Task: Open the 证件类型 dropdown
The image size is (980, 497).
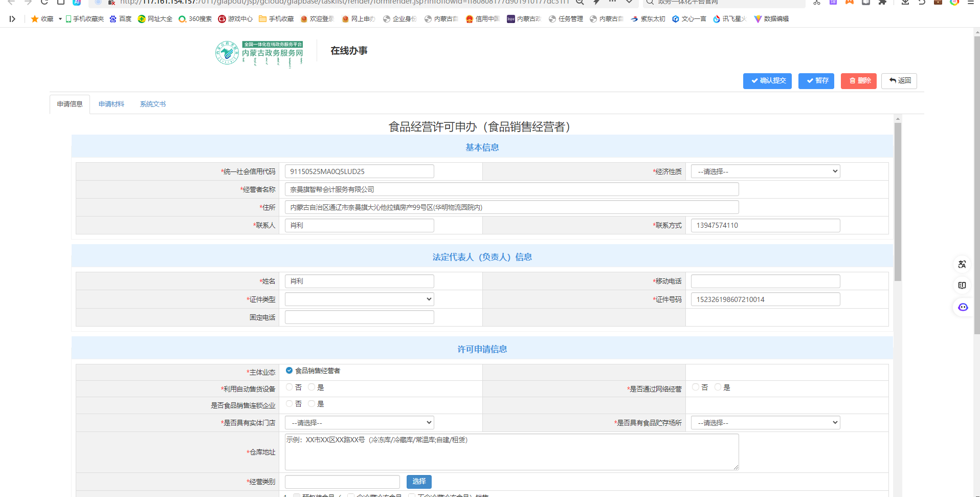Action: coord(359,299)
